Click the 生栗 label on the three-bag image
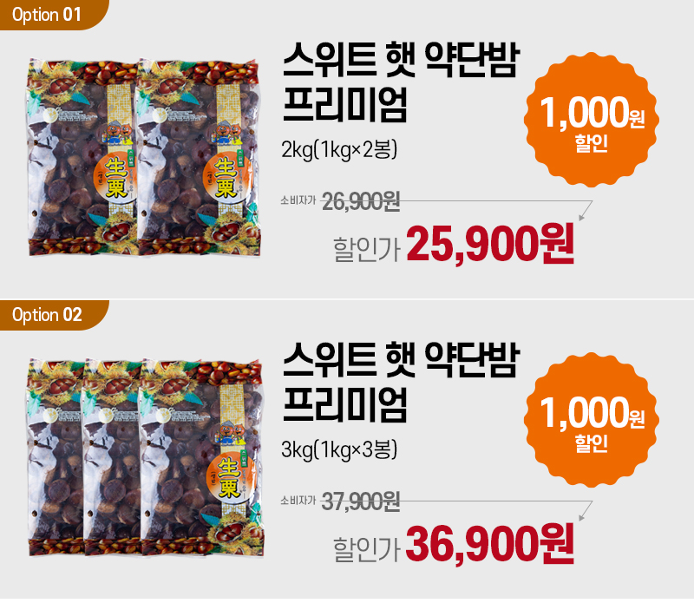This screenshot has height=616, width=694. pos(229,478)
